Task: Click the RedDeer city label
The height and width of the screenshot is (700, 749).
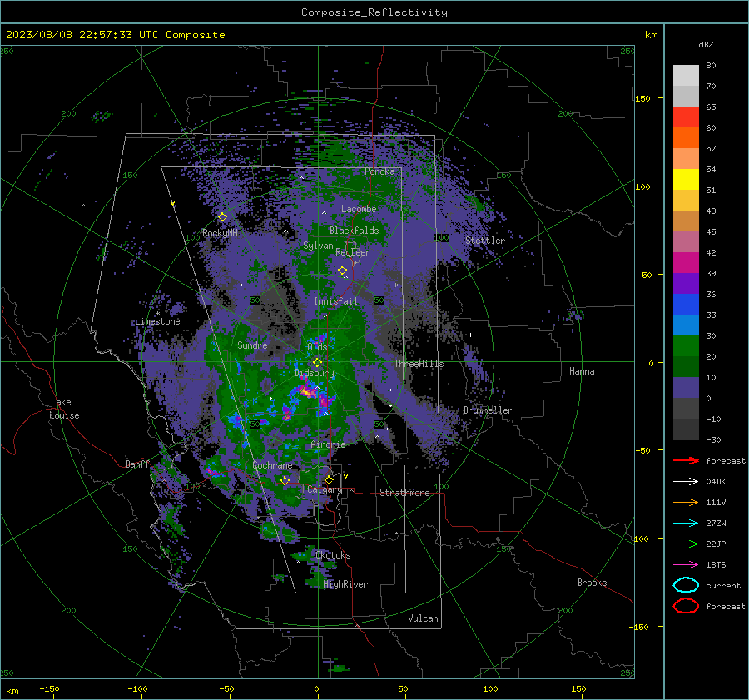Action: tap(353, 252)
